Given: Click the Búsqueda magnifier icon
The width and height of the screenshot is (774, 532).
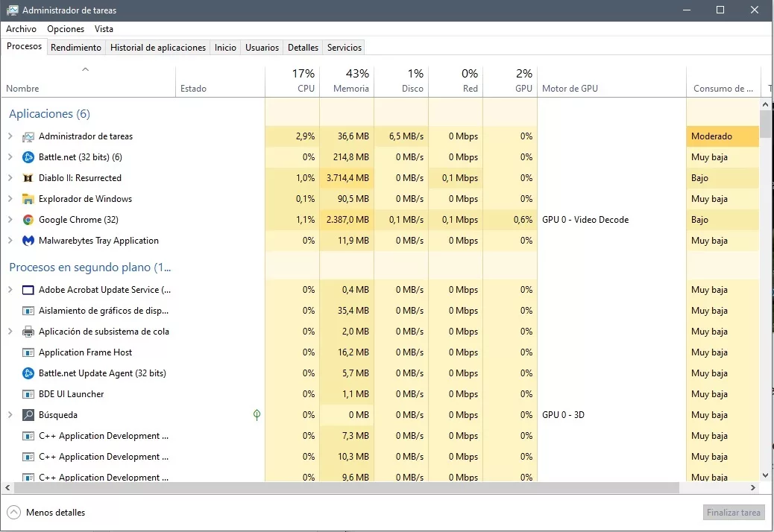Looking at the screenshot, I should pos(28,415).
